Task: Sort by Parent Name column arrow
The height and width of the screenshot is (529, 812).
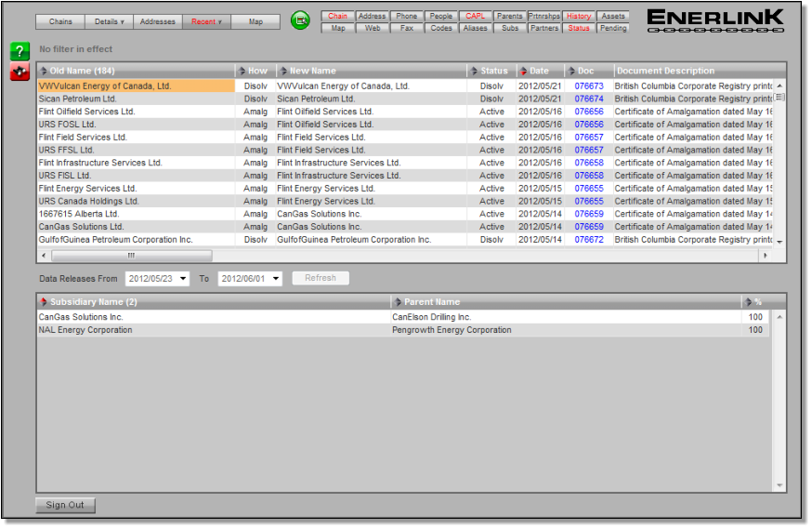Action: pyautogui.click(x=398, y=302)
